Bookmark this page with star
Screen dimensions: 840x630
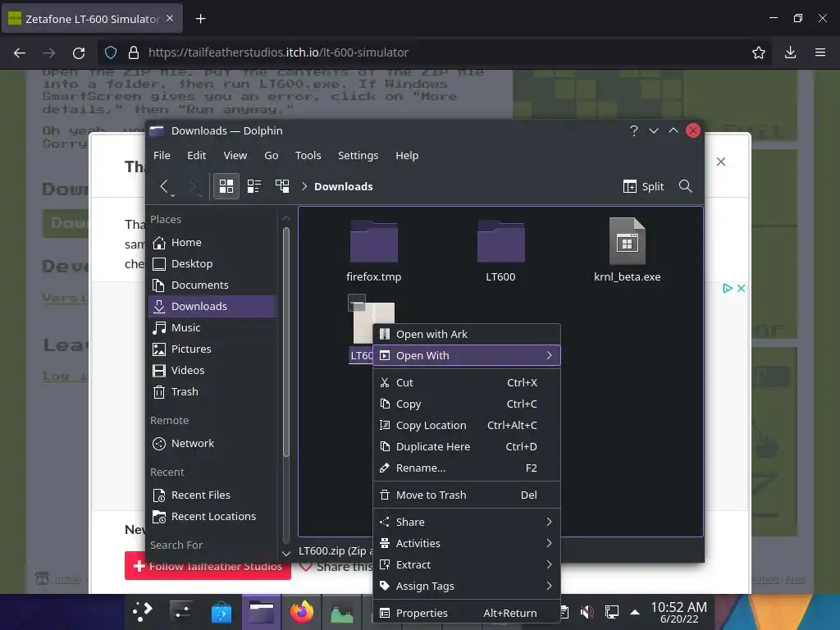(759, 52)
